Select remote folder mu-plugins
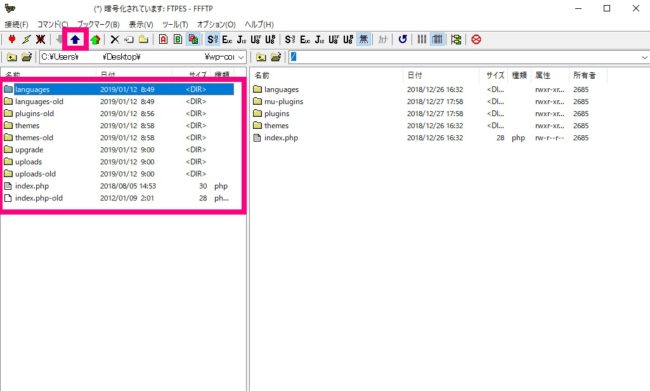This screenshot has height=391, width=650. [x=284, y=102]
